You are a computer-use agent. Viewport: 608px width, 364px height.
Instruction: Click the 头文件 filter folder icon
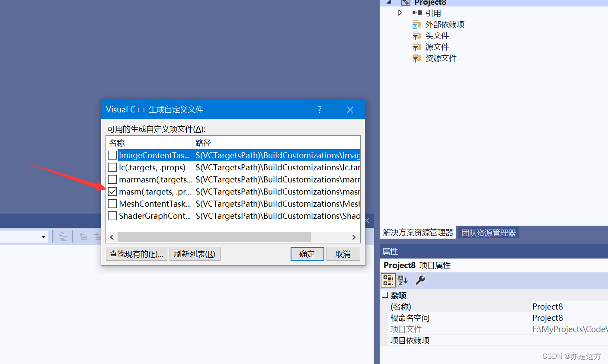point(417,36)
